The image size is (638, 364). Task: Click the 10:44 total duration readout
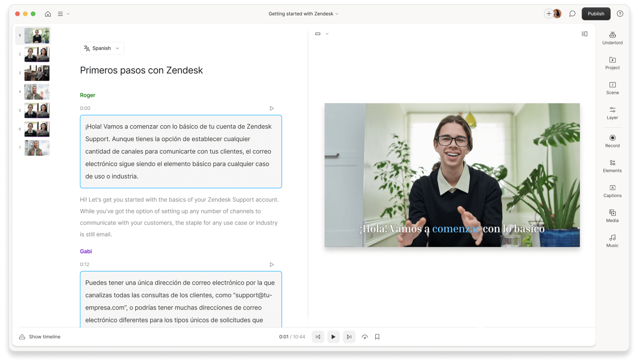[x=299, y=337]
